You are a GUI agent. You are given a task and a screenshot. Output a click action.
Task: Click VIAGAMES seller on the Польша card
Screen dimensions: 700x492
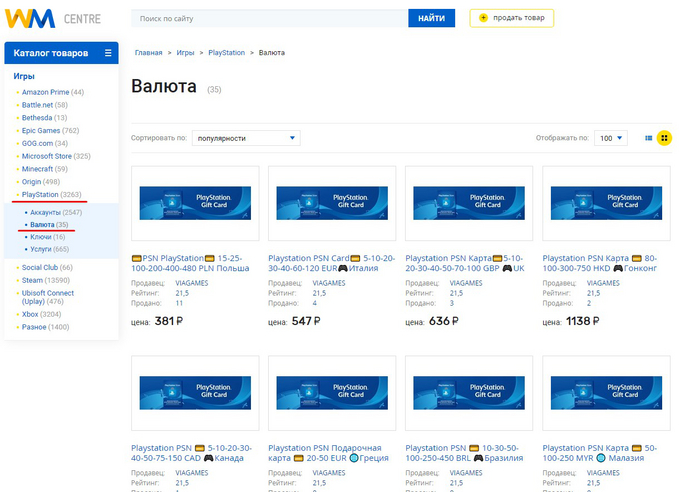click(192, 283)
